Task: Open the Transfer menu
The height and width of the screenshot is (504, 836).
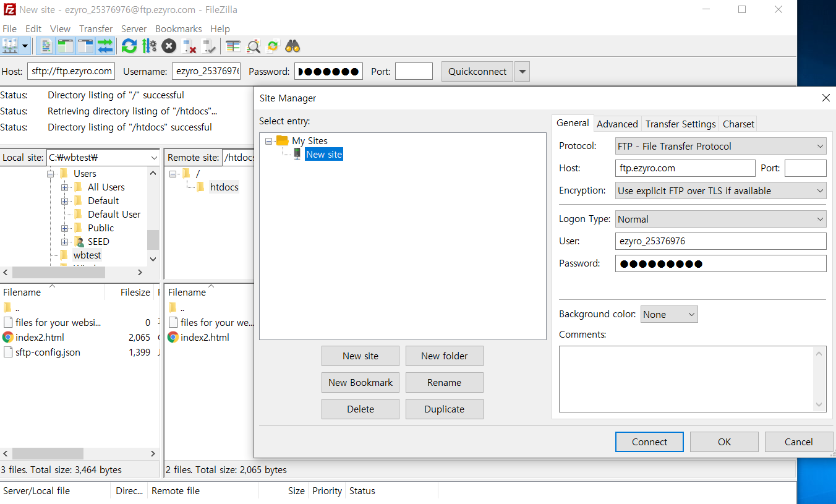Action: [96, 28]
